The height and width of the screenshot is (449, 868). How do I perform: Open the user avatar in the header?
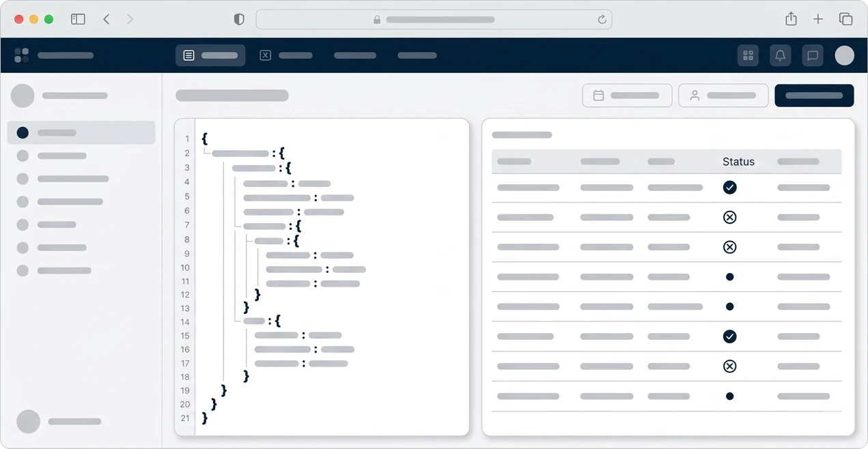click(x=845, y=55)
